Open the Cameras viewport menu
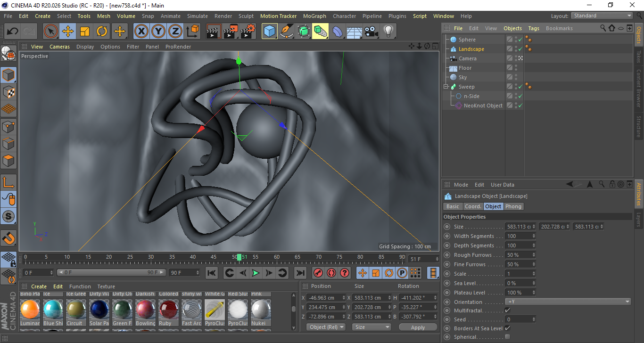Image resolution: width=644 pixels, height=343 pixels. (59, 47)
